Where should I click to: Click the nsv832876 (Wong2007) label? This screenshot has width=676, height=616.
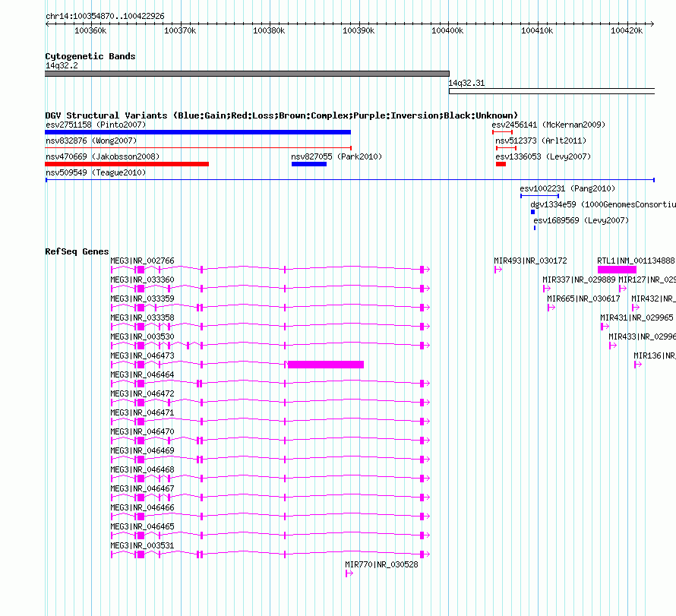pyautogui.click(x=91, y=141)
